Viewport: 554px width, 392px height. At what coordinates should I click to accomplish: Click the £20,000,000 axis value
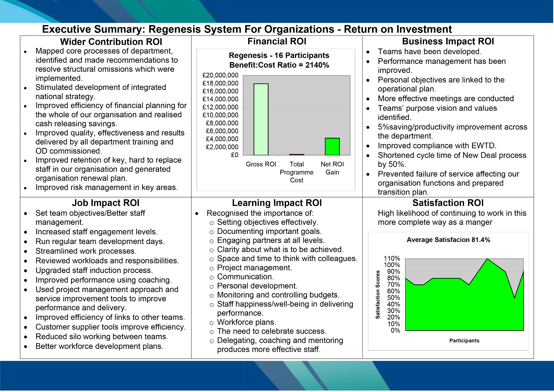[x=220, y=75]
